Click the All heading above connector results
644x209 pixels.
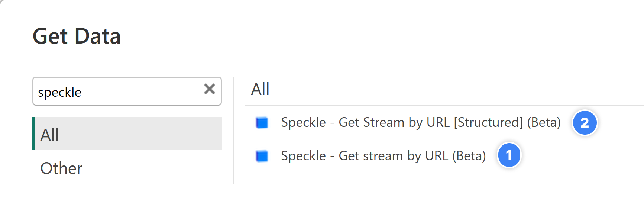coord(260,89)
